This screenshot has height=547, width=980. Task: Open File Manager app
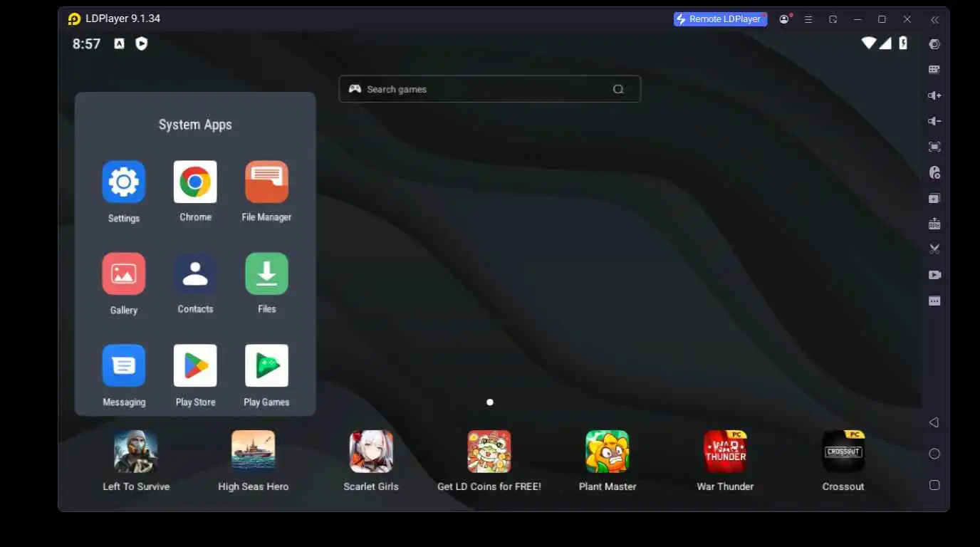tap(266, 182)
